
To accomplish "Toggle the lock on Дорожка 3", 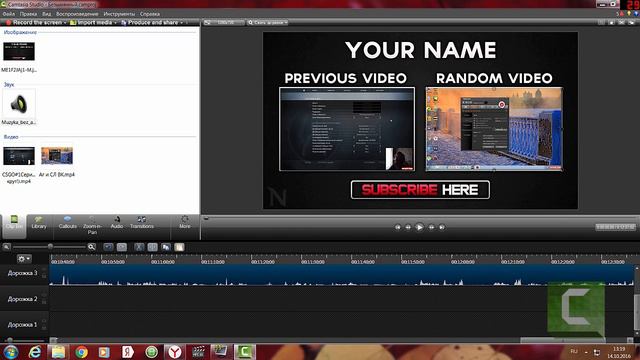I will point(44,276).
